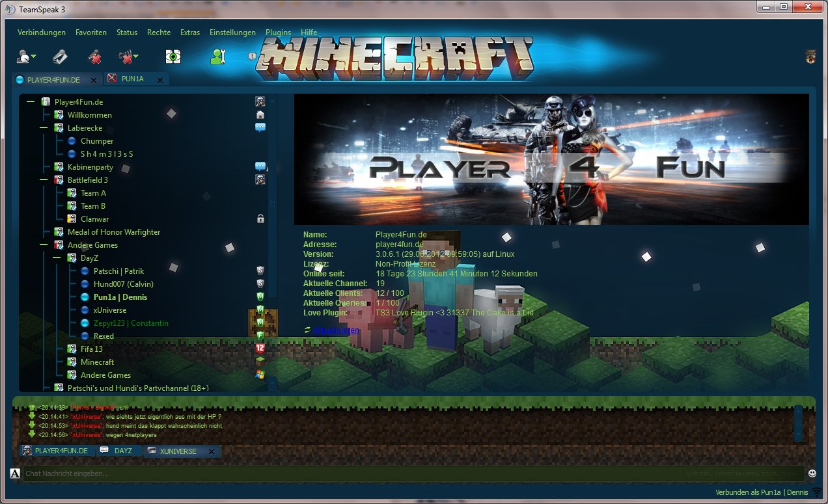Select the Fifa 13 channel
This screenshot has width=828, height=504.
92,349
